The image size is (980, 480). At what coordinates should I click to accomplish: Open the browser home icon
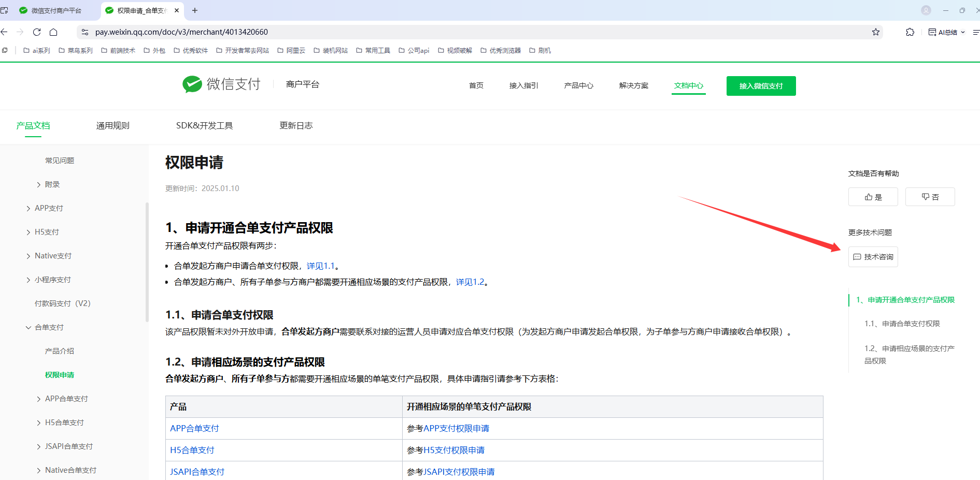[x=53, y=32]
